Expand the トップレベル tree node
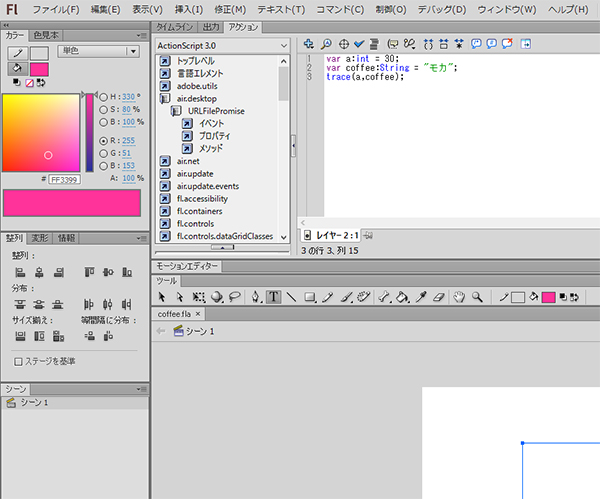 pos(165,61)
